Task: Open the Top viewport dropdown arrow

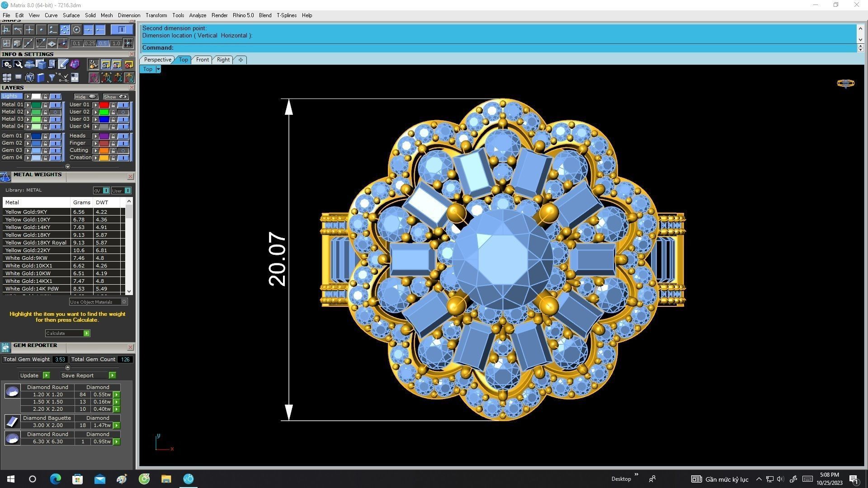Action: (158, 69)
